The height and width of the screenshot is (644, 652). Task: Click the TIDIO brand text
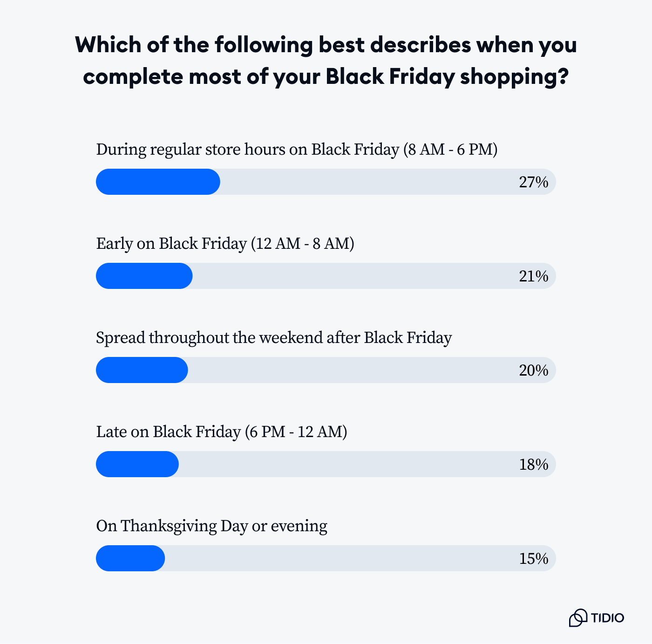(607, 618)
